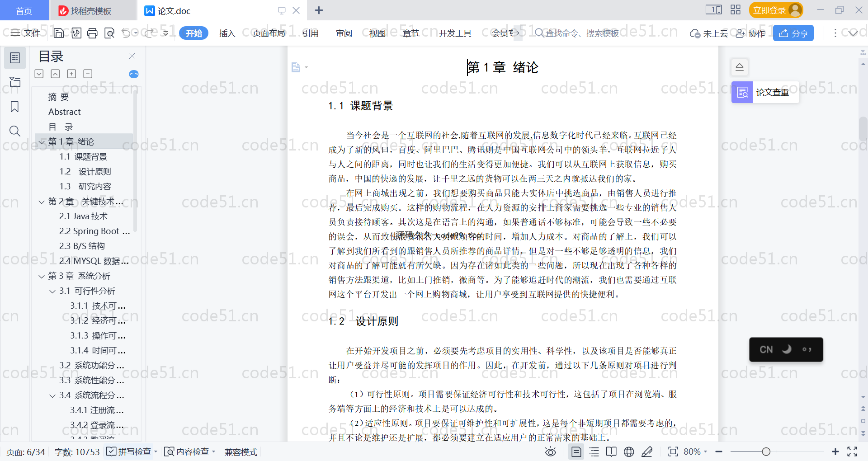Click the Print icon in toolbar

pos(92,33)
